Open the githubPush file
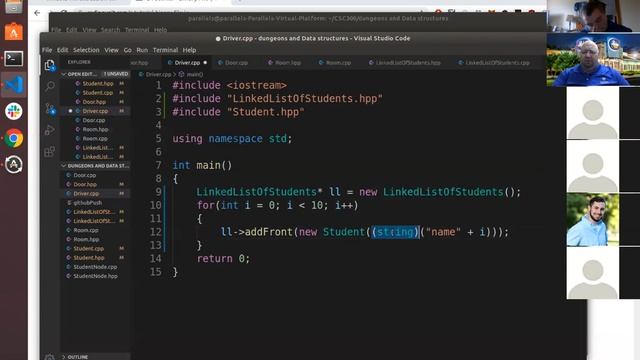 pyautogui.click(x=88, y=202)
